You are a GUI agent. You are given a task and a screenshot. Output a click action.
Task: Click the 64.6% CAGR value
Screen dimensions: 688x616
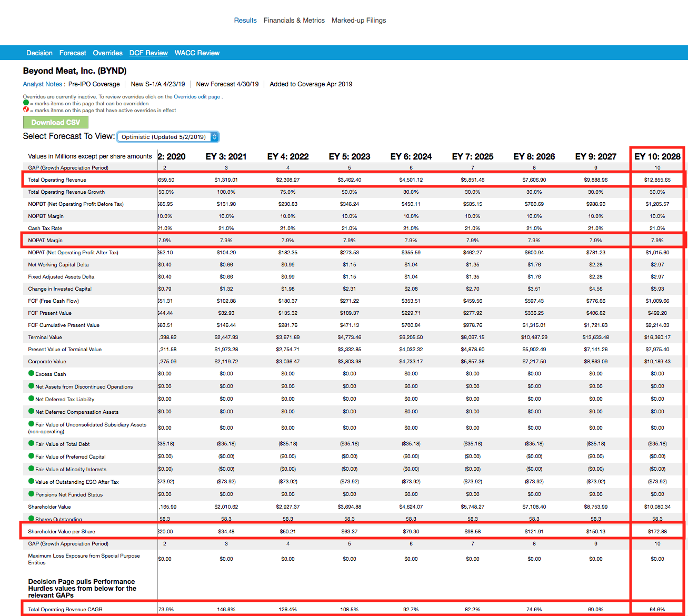pos(657,610)
